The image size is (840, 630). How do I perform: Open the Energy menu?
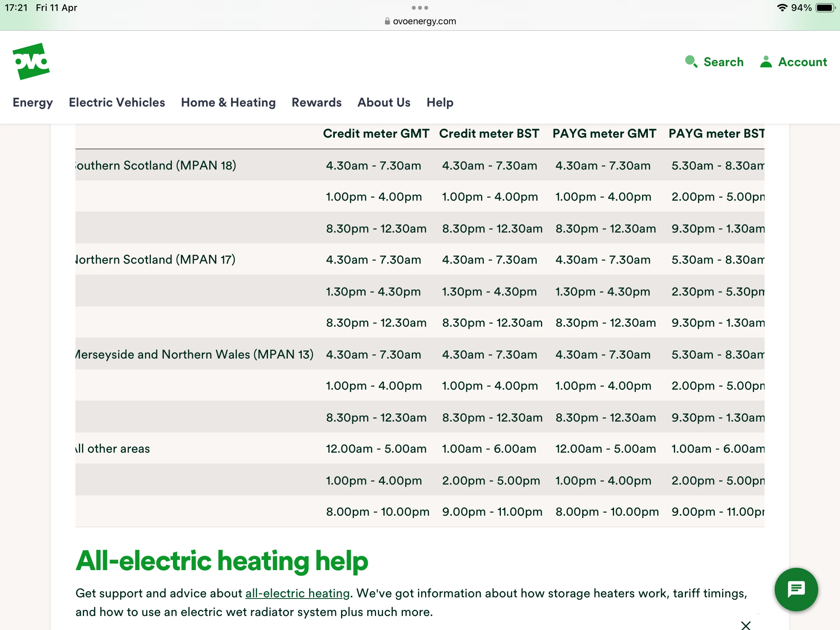pos(33,102)
